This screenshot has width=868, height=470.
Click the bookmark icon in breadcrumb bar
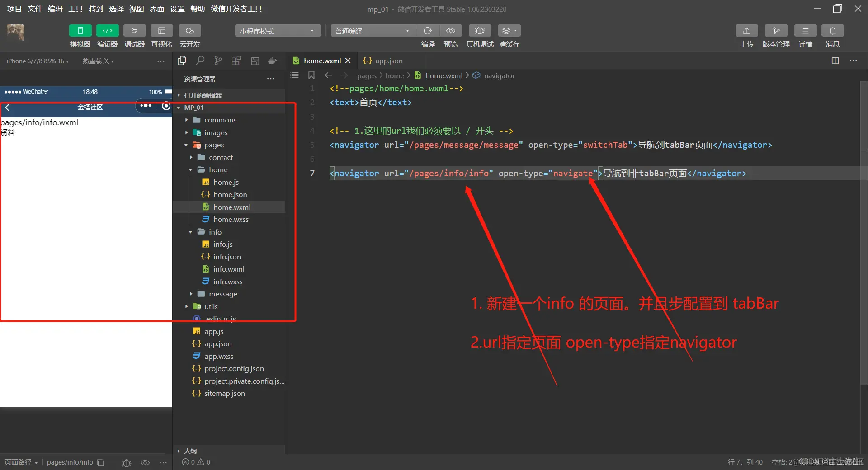311,75
